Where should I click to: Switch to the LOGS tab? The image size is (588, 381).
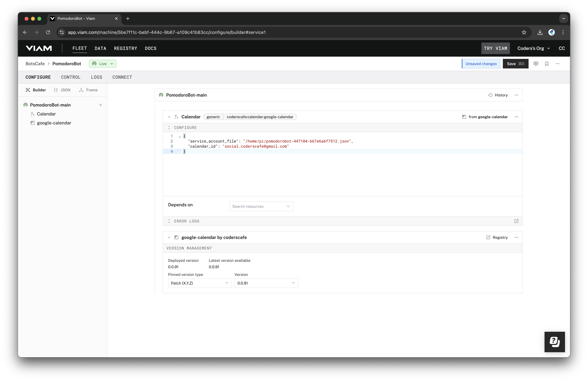97,77
